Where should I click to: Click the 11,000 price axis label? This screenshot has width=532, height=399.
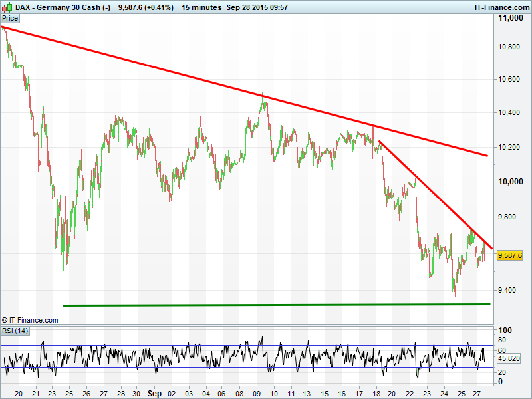pos(511,20)
